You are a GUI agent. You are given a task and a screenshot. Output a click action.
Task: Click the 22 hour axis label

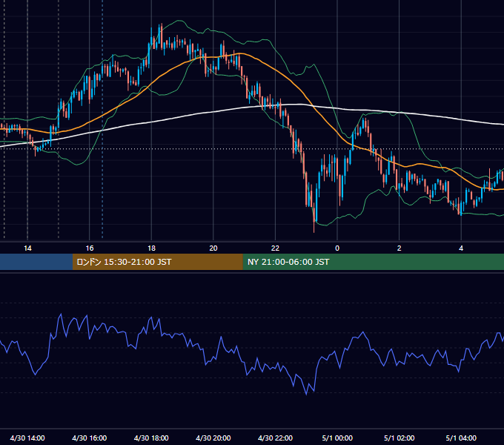click(x=275, y=248)
